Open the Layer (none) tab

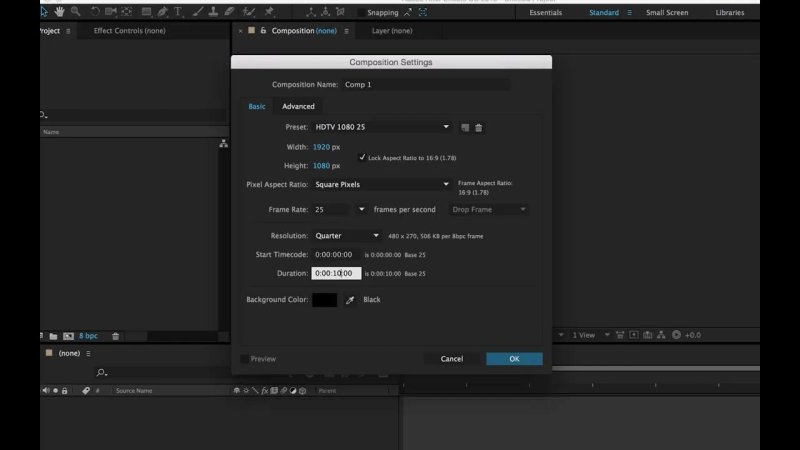pyautogui.click(x=392, y=31)
